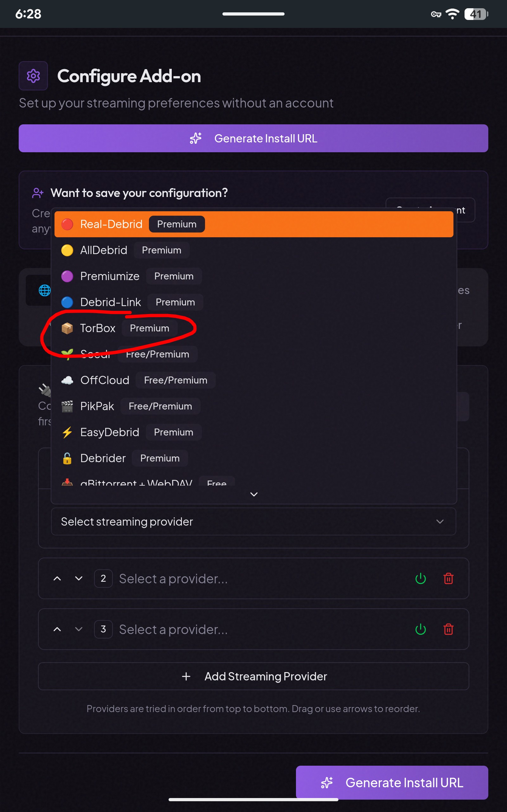Tap the bottom Generate Install URL button
507x812 pixels.
392,783
